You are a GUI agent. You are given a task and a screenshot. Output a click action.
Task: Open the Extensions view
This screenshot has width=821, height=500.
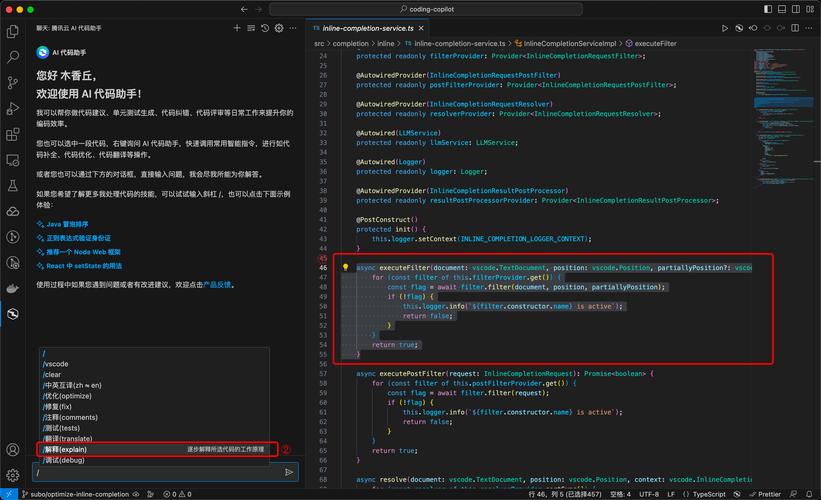13,134
